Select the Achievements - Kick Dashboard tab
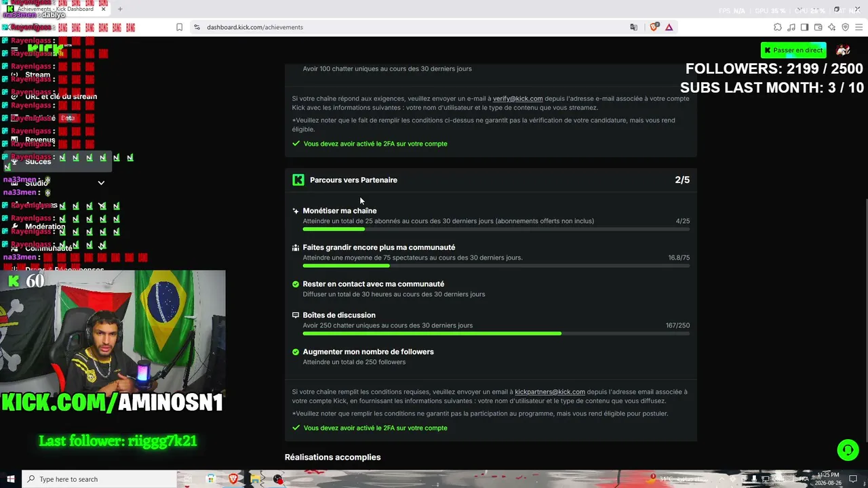 click(x=56, y=9)
